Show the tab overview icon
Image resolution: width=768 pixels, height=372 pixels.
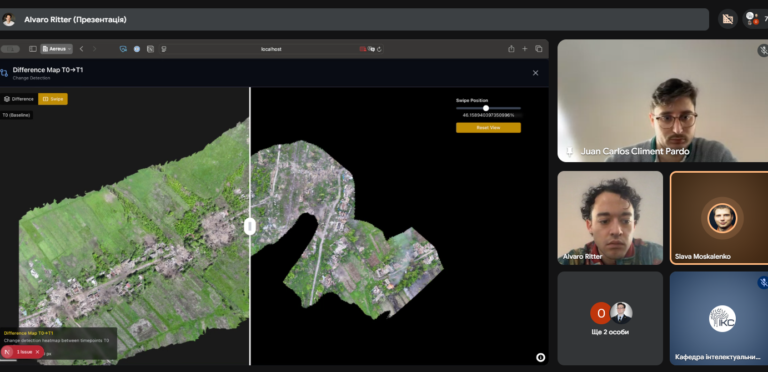coord(539,49)
